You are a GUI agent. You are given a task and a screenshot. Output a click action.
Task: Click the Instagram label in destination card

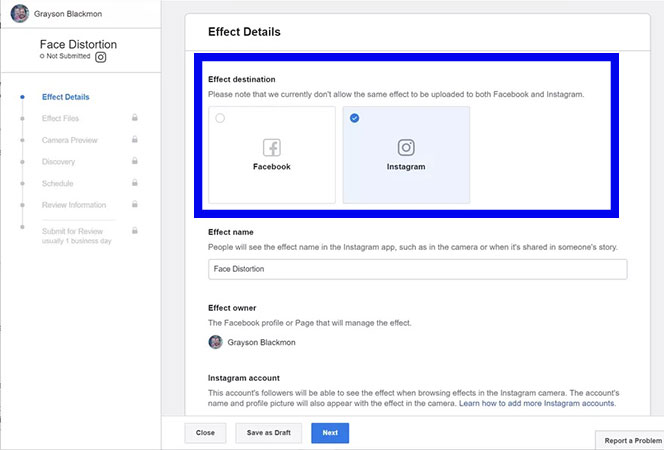[406, 167]
